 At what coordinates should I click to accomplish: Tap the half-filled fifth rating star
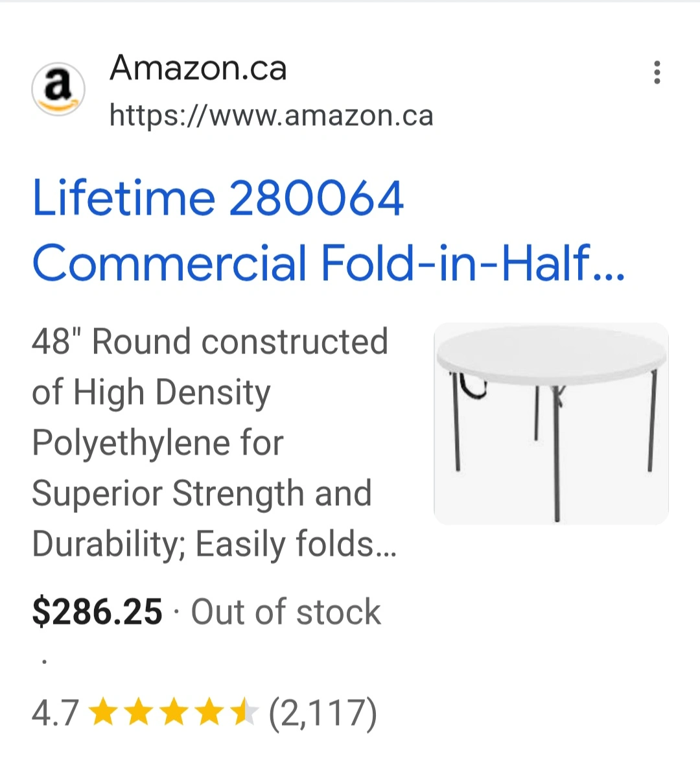(x=244, y=713)
